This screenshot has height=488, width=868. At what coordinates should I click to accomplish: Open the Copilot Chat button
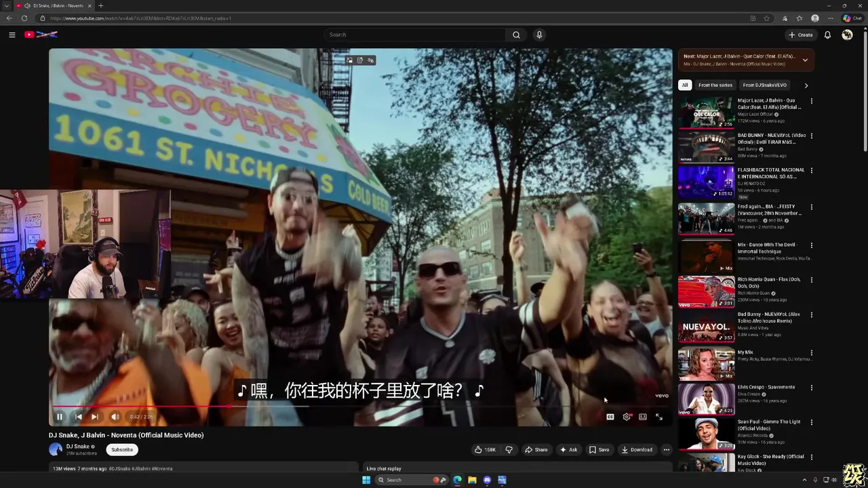point(852,18)
